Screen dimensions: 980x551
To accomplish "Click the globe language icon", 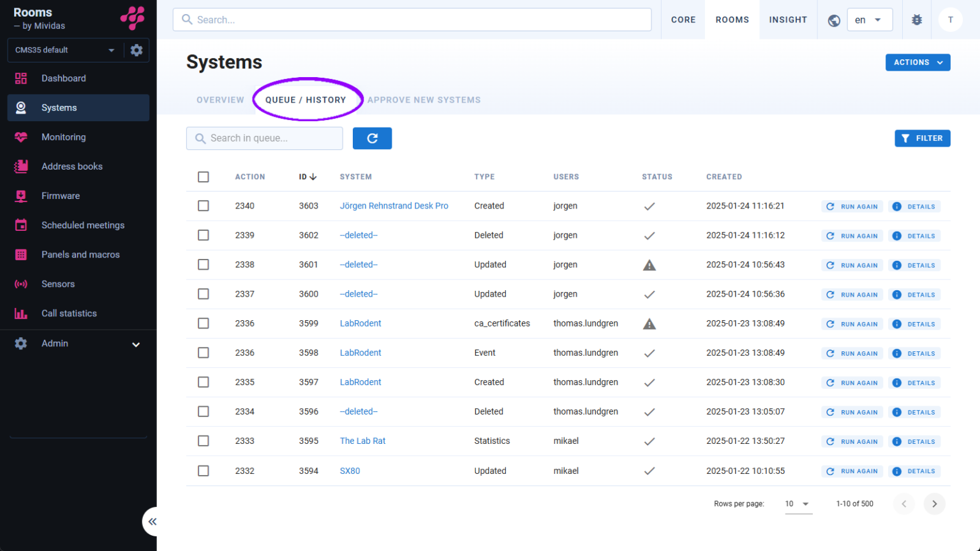I will click(x=834, y=20).
